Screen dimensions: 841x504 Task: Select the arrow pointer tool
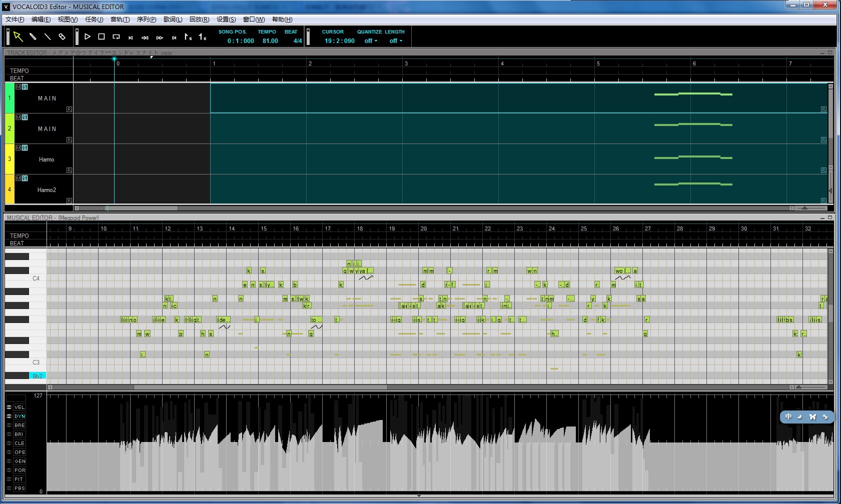18,36
